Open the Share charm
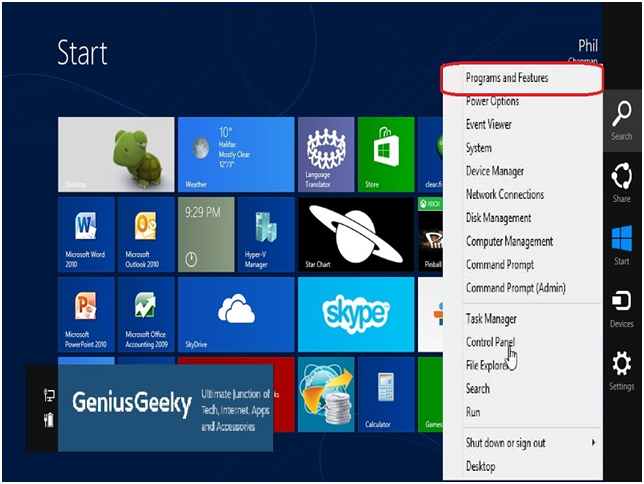 coord(621,183)
